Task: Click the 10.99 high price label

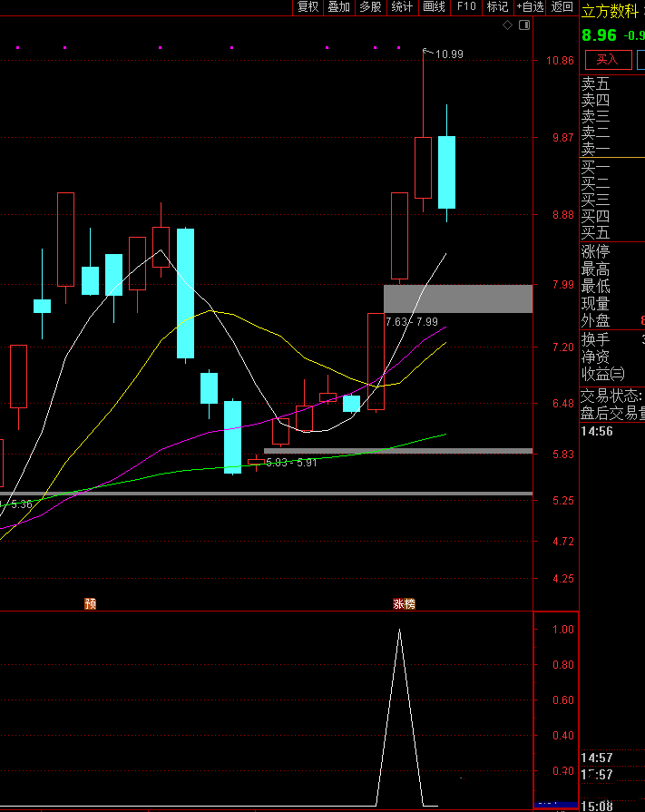Action: 448,54
